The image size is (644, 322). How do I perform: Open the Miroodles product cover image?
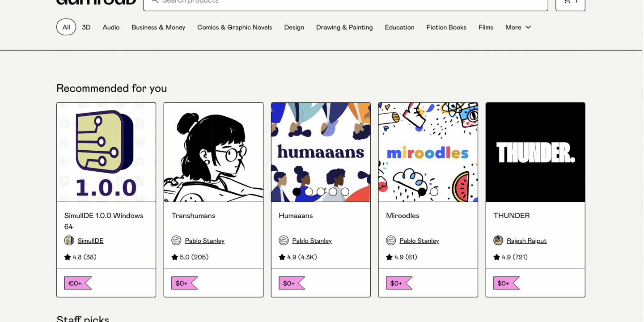click(428, 153)
